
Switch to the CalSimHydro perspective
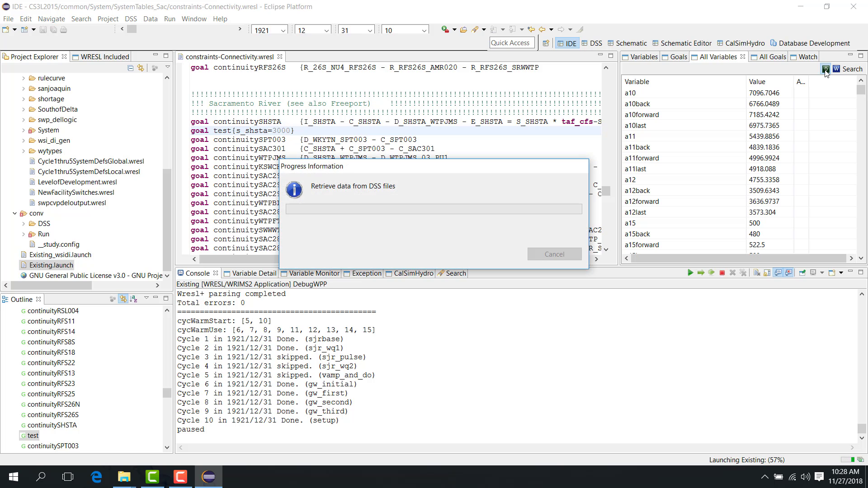[741, 43]
